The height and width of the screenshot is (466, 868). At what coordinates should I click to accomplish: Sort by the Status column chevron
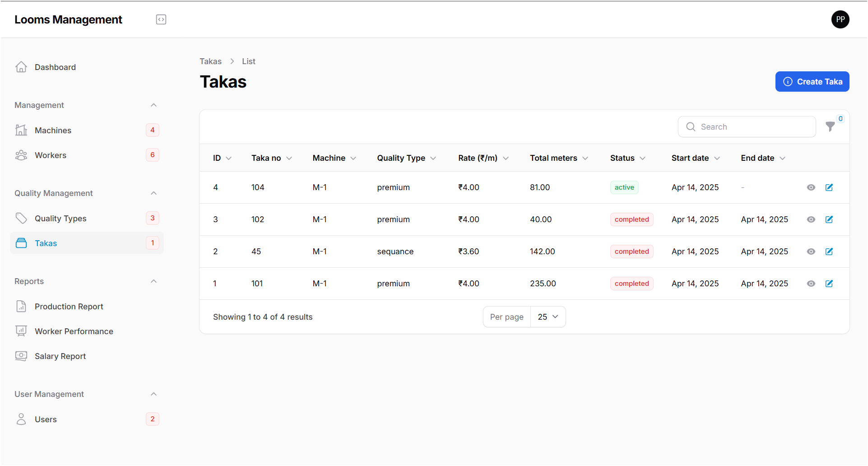643,158
